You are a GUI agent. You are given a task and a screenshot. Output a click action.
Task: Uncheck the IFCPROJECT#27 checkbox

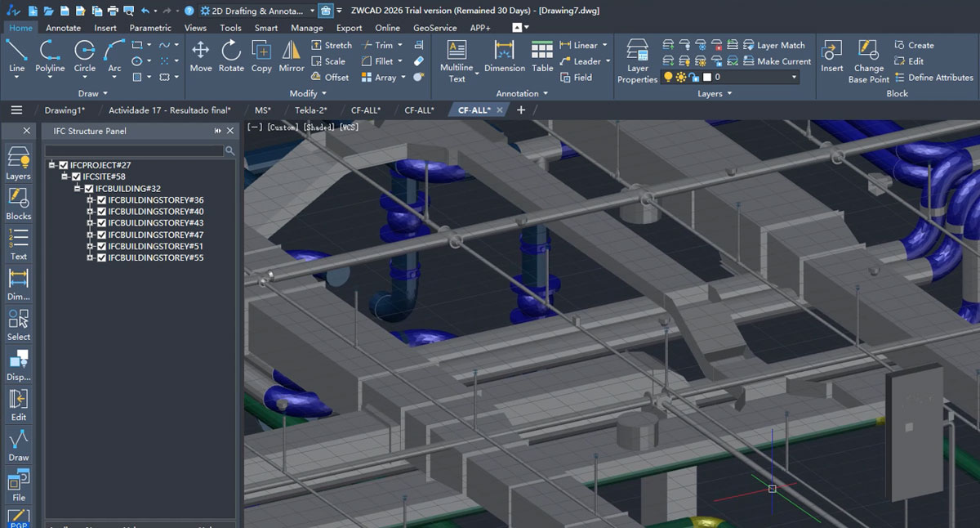click(x=64, y=165)
